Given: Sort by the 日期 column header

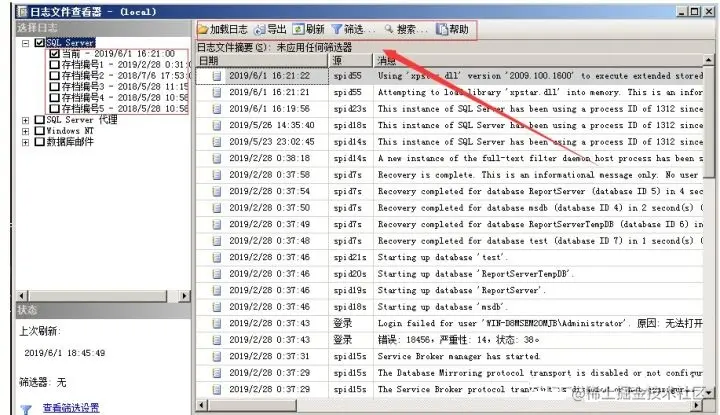Looking at the screenshot, I should click(x=262, y=61).
